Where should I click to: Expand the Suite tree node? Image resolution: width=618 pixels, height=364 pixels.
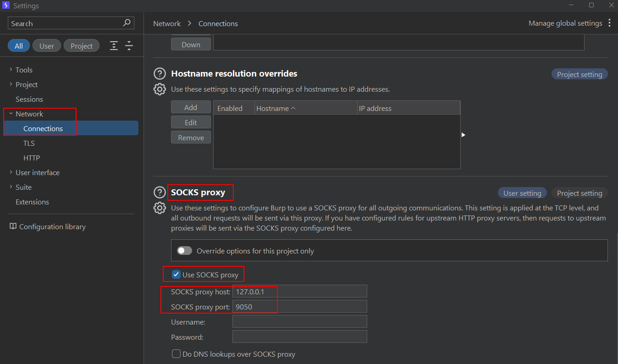pyautogui.click(x=11, y=187)
